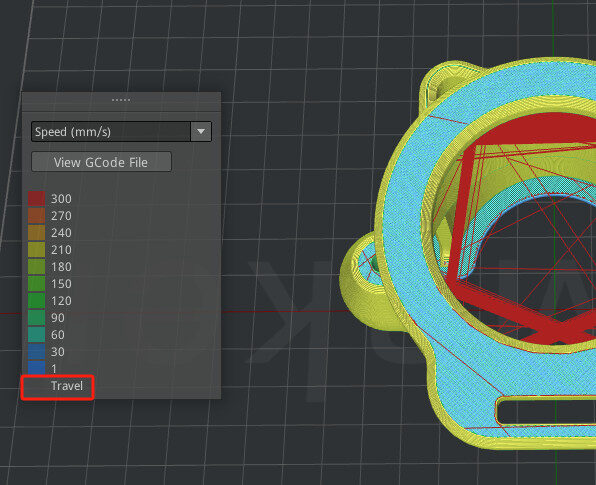Click the 90 speed color swatch
Viewport: 596px width, 485px height.
(36, 318)
